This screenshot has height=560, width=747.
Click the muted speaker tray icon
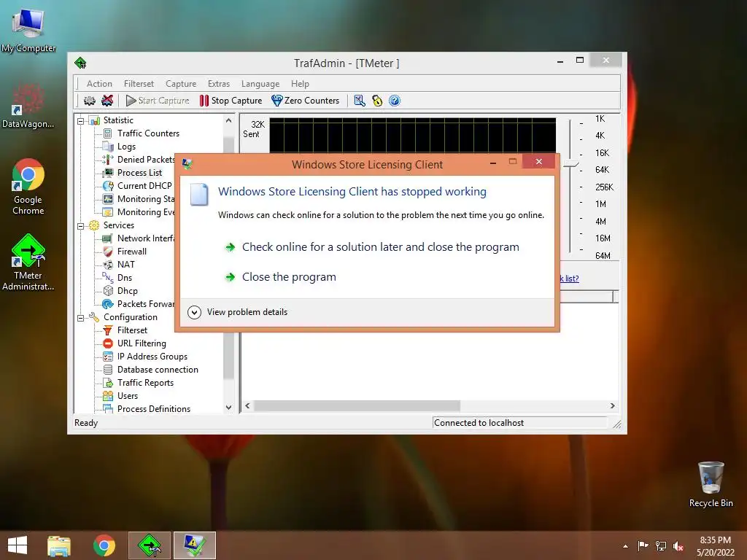point(678,546)
